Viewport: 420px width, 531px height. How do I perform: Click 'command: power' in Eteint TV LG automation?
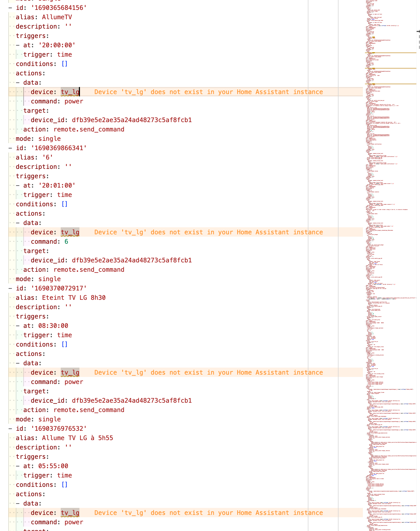tap(57, 382)
